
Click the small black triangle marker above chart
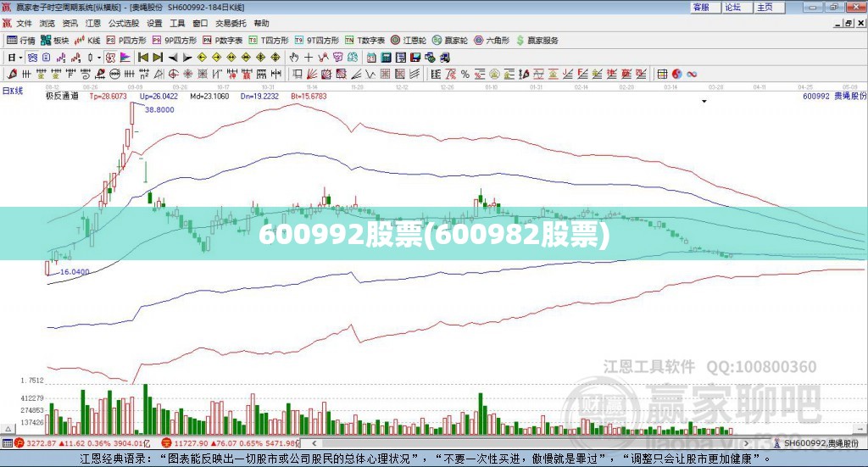[x=704, y=101]
